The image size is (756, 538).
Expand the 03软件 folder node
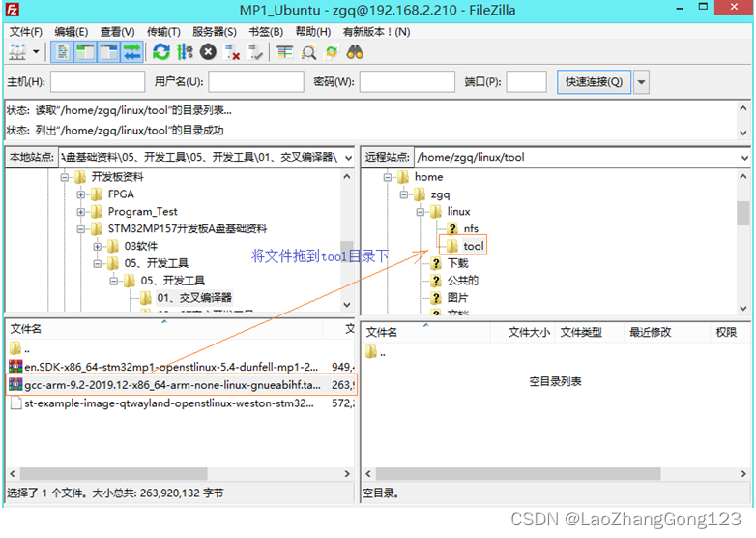[97, 247]
